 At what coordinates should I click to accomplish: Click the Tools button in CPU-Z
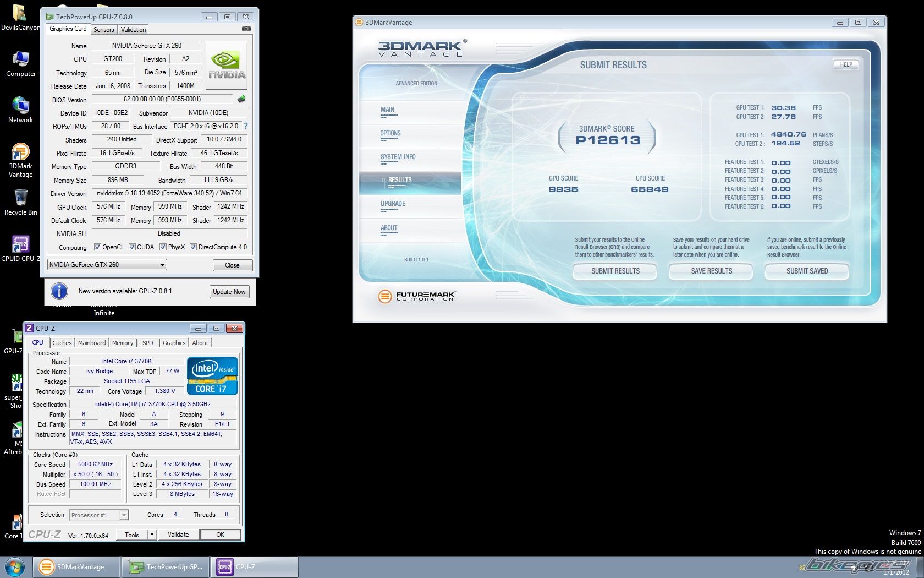coord(132,535)
